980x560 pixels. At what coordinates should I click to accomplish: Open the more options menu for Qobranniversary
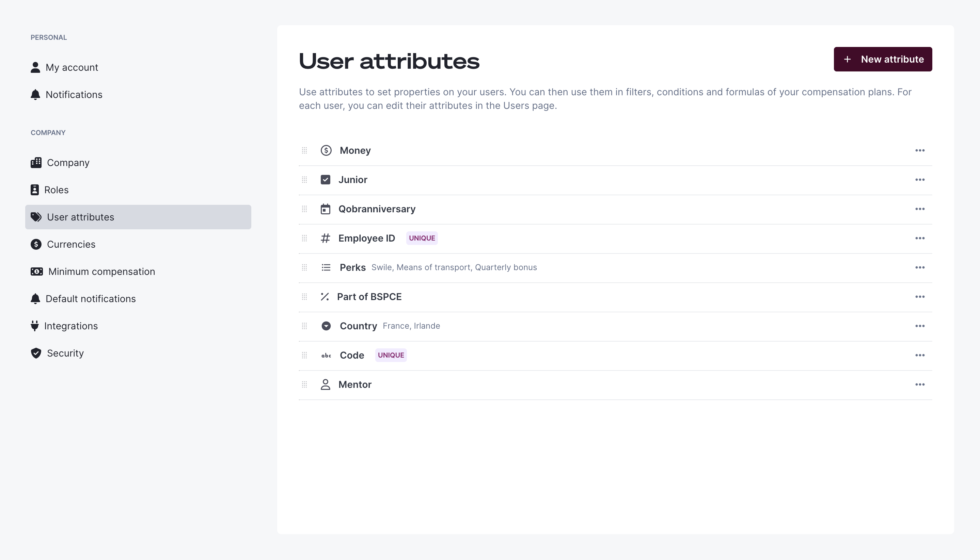point(920,209)
